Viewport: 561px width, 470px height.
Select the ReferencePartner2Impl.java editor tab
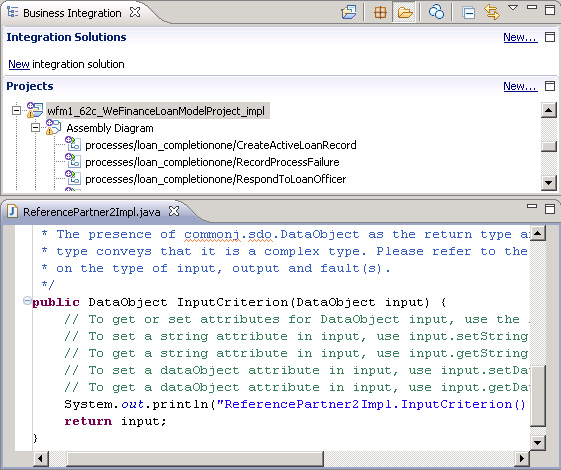[92, 212]
